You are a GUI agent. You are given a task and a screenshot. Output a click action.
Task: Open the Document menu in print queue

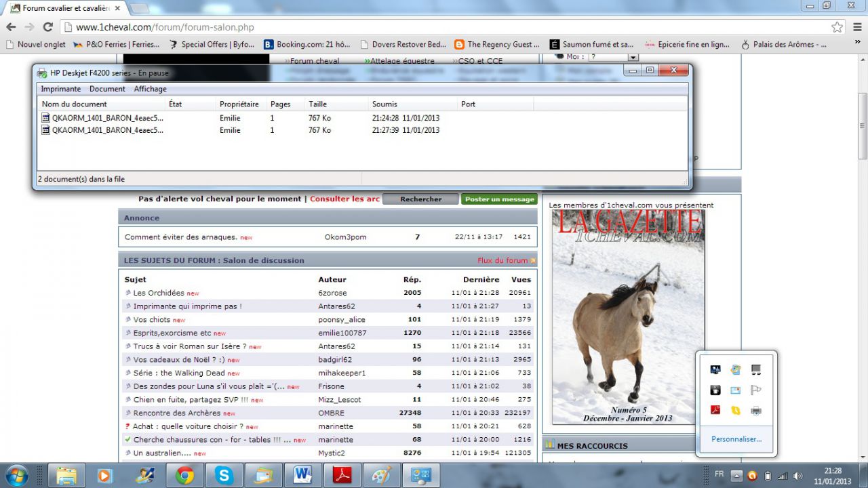coord(107,89)
